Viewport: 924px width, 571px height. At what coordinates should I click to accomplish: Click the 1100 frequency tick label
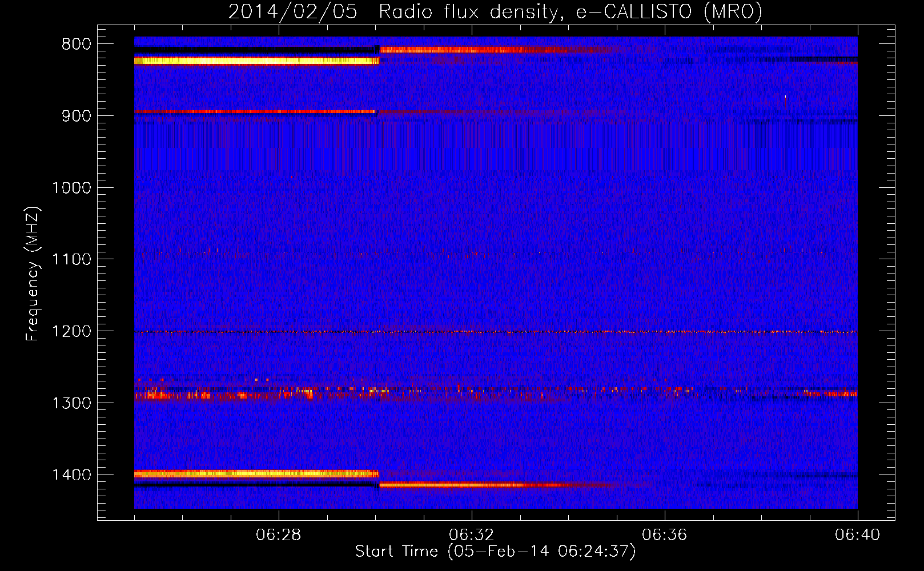click(72, 259)
